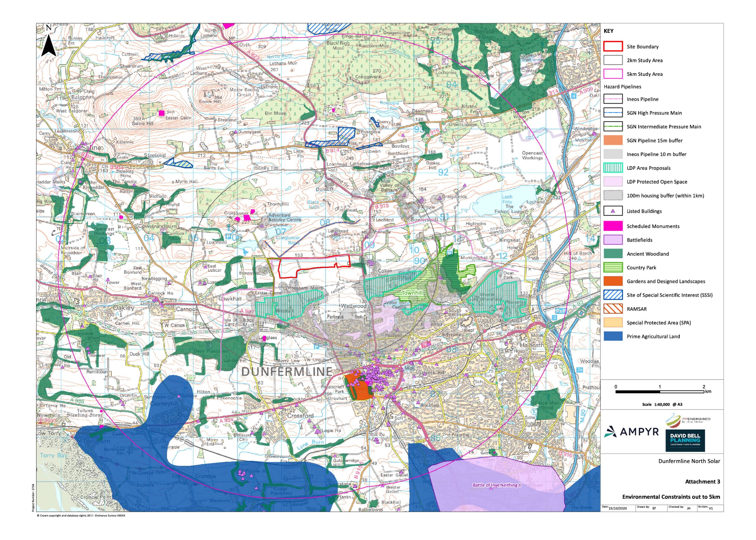Click the Prime Agricultural Land blue swatch
756x540 pixels.
coord(612,336)
